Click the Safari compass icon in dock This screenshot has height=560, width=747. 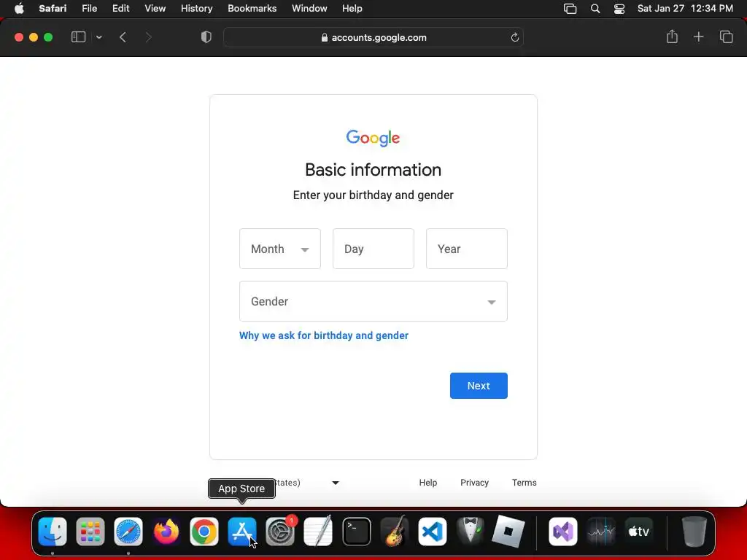[x=128, y=532]
